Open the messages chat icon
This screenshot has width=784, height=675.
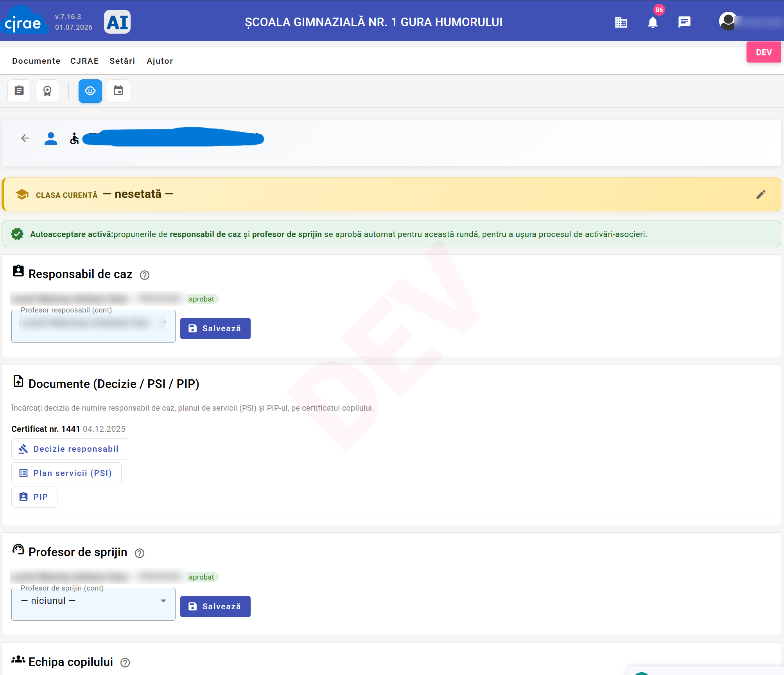click(684, 22)
